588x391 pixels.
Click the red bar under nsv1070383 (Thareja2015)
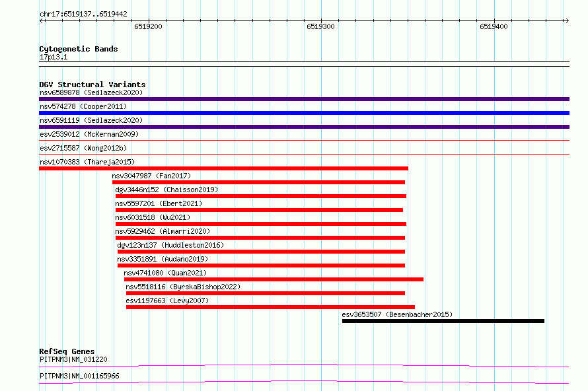[x=223, y=168]
